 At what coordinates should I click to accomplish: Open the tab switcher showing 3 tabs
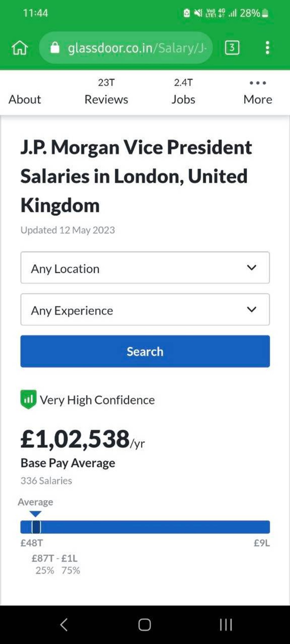click(x=232, y=47)
